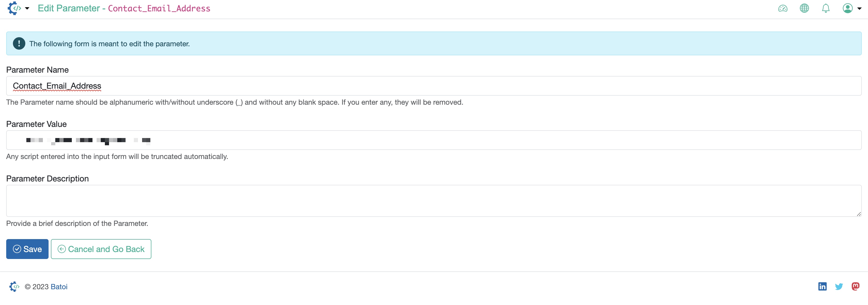Open the notifications bell
The image size is (868, 305).
(x=826, y=8)
